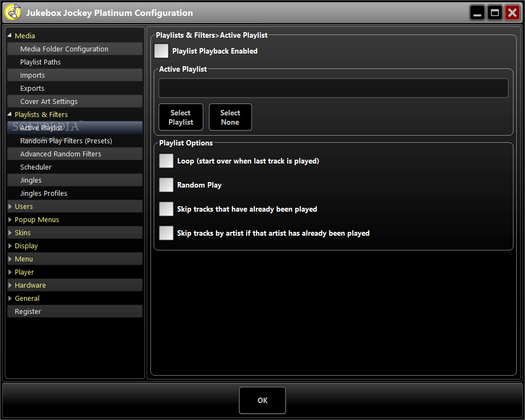
Task: Enable the Playlist Playback Enabled checkbox
Action: 161,51
